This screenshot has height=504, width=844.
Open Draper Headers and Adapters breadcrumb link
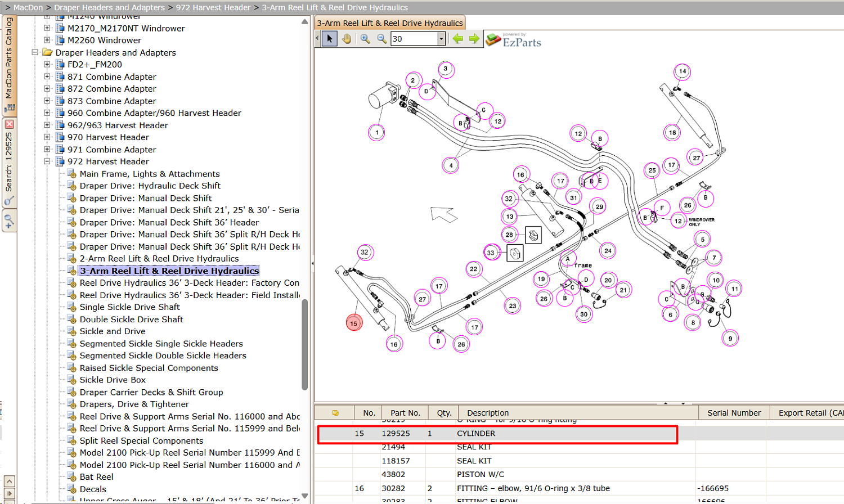[109, 7]
